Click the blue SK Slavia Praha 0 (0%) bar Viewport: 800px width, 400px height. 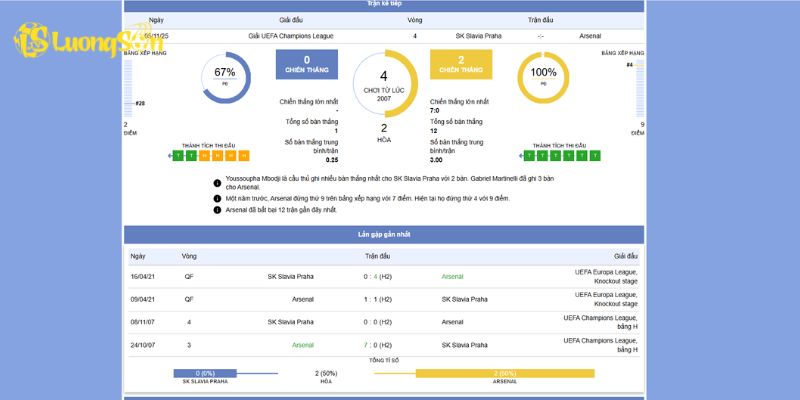coord(205,373)
